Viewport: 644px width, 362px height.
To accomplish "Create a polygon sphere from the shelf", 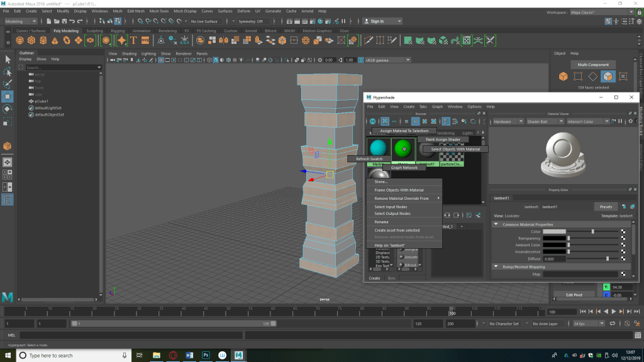I will pyautogui.click(x=19, y=40).
